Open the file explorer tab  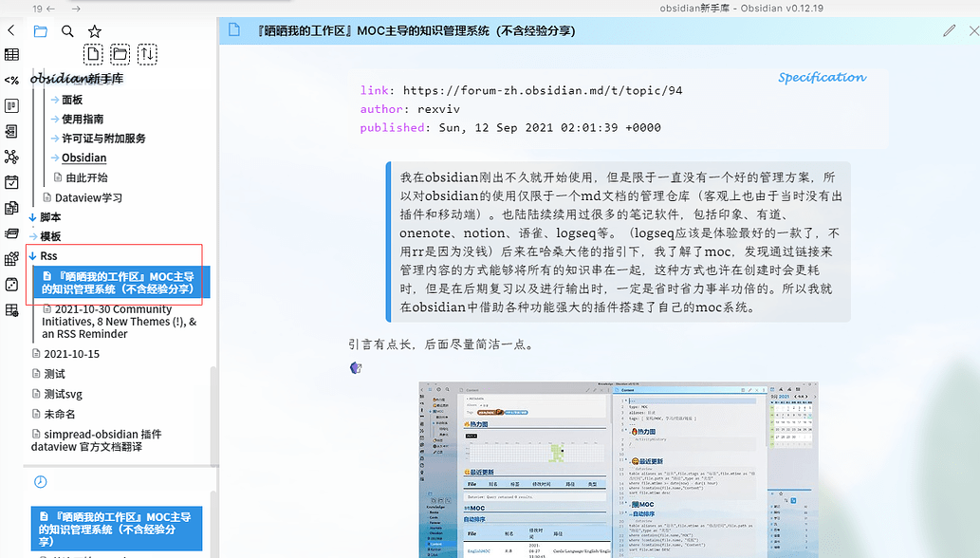[40, 30]
